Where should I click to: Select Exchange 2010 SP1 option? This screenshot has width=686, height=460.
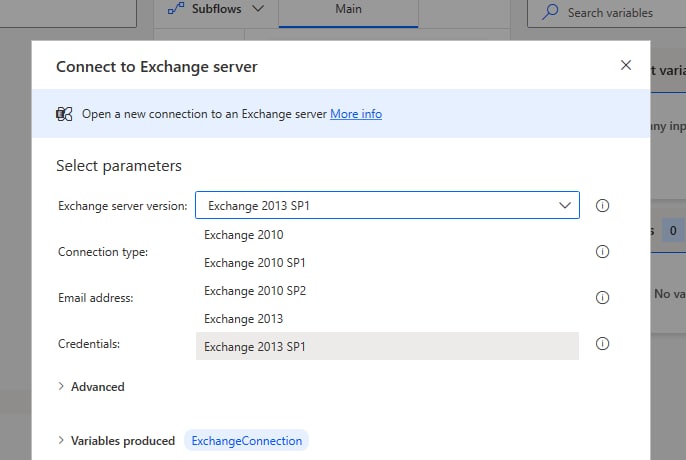[387, 263]
